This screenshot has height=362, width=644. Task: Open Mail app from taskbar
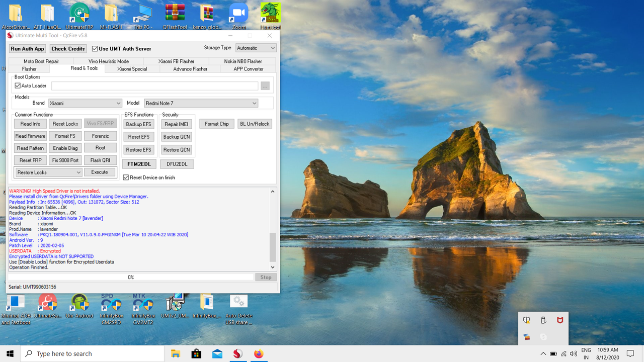pos(217,353)
